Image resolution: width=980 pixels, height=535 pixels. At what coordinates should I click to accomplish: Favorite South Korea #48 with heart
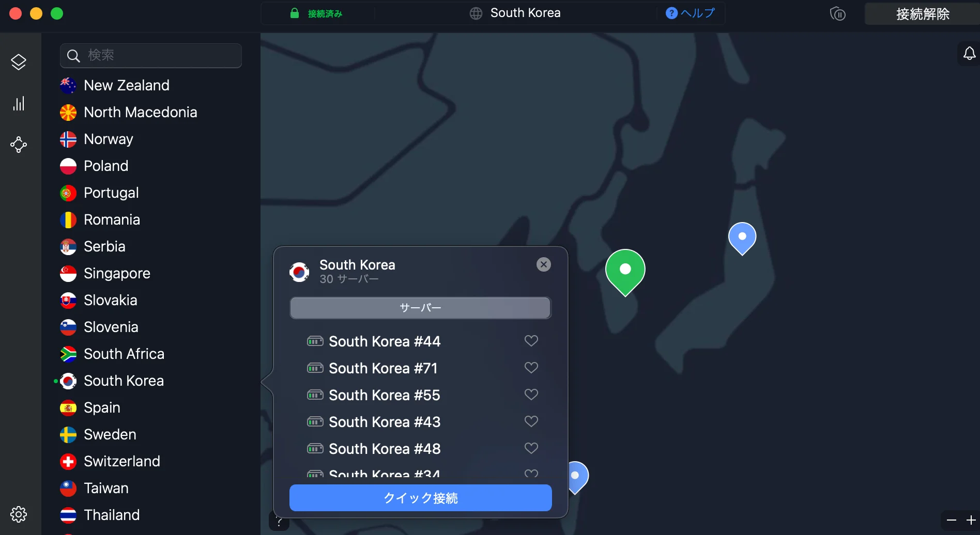531,448
